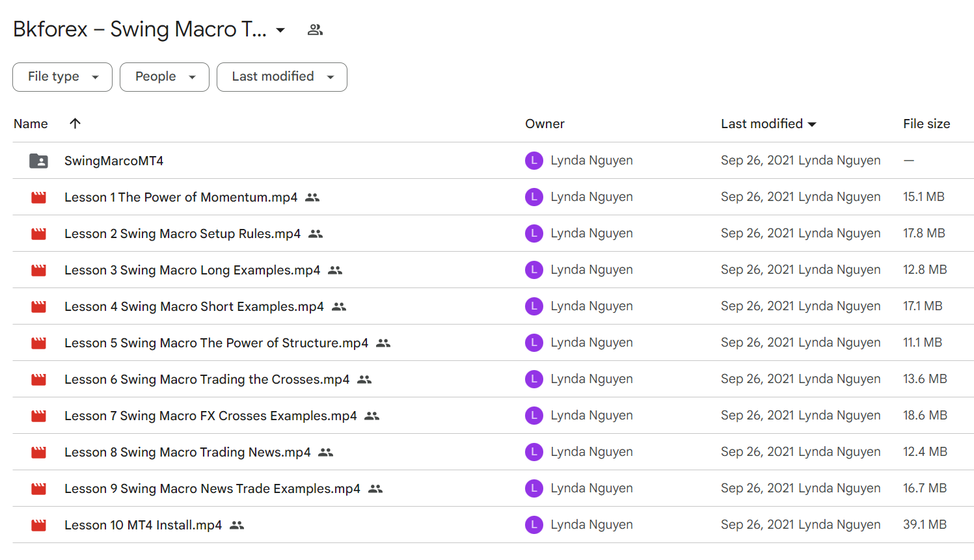Select Lesson 6 Swing Macro Trading the Crosses.mp4
This screenshot has width=974, height=560.
(x=207, y=379)
